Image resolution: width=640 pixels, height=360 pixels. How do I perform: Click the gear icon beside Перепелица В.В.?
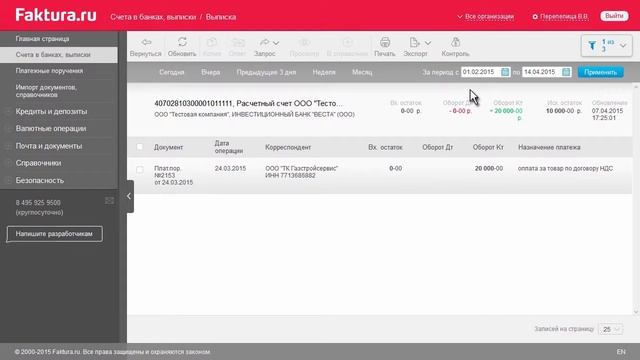coord(535,17)
